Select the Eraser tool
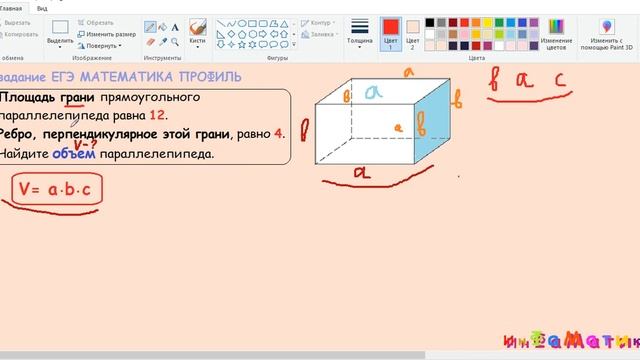Screen dimensions: 640x360 pyautogui.click(x=150, y=42)
